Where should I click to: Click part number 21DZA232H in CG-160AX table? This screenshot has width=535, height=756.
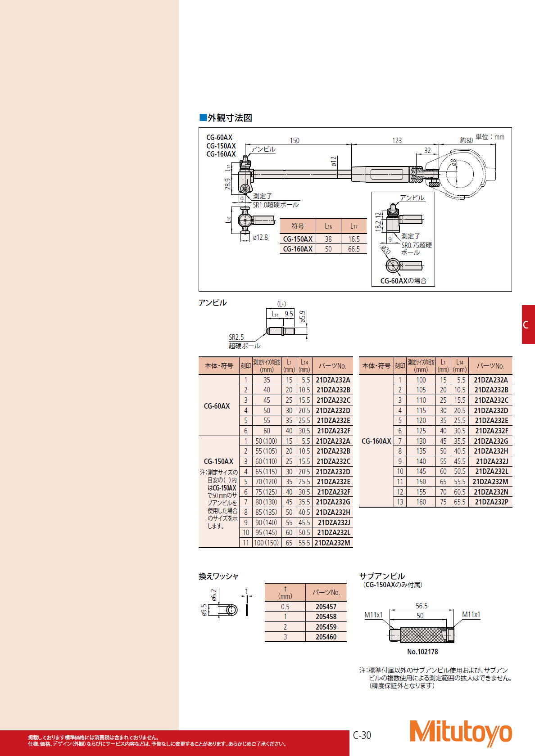pos(491,451)
